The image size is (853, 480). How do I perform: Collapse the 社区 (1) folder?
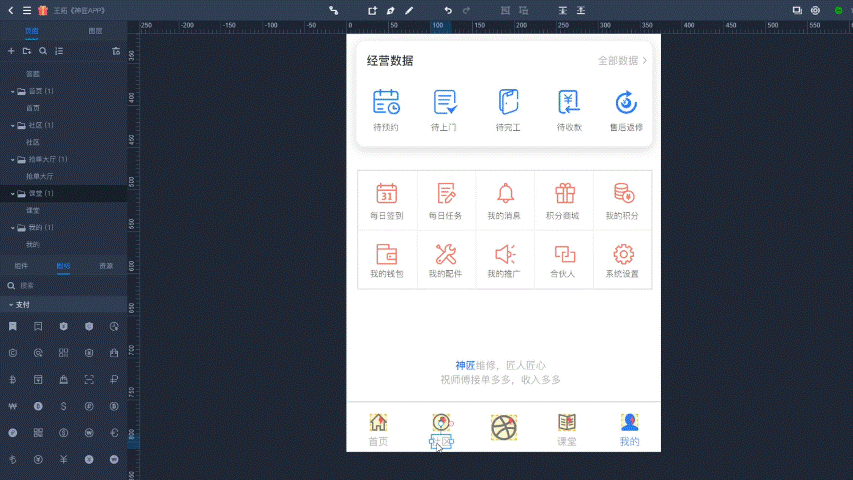pos(13,126)
